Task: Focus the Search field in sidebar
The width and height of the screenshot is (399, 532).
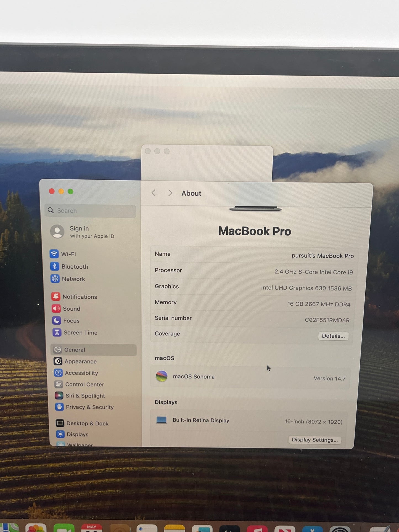Action: pos(90,211)
